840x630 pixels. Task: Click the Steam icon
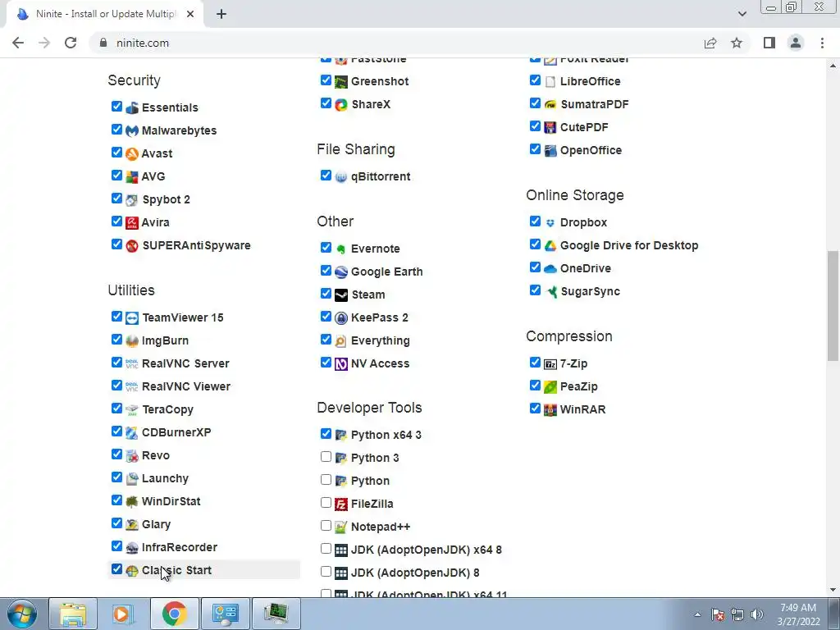coord(341,294)
